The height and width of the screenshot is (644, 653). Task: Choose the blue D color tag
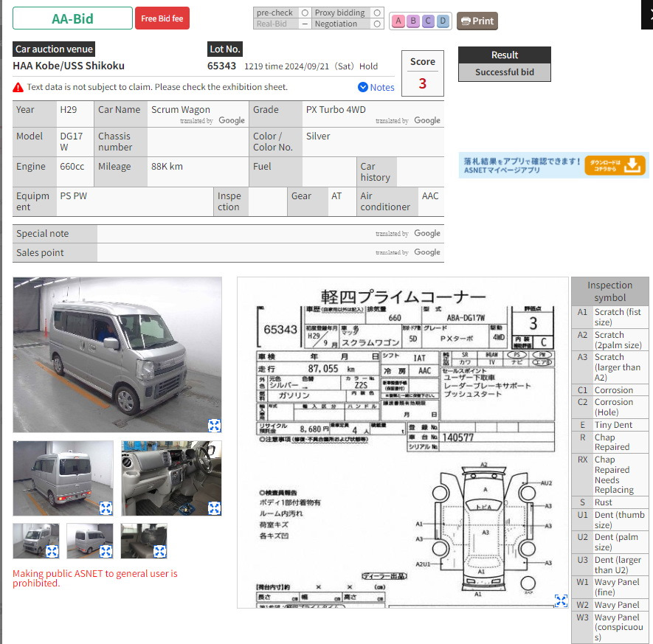tap(443, 21)
